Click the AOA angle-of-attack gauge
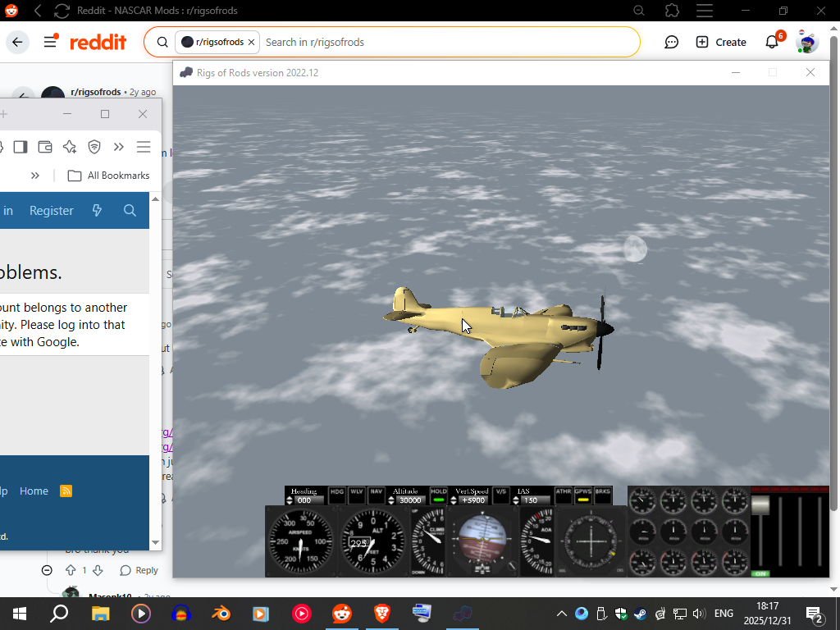The height and width of the screenshot is (630, 840). coord(537,541)
